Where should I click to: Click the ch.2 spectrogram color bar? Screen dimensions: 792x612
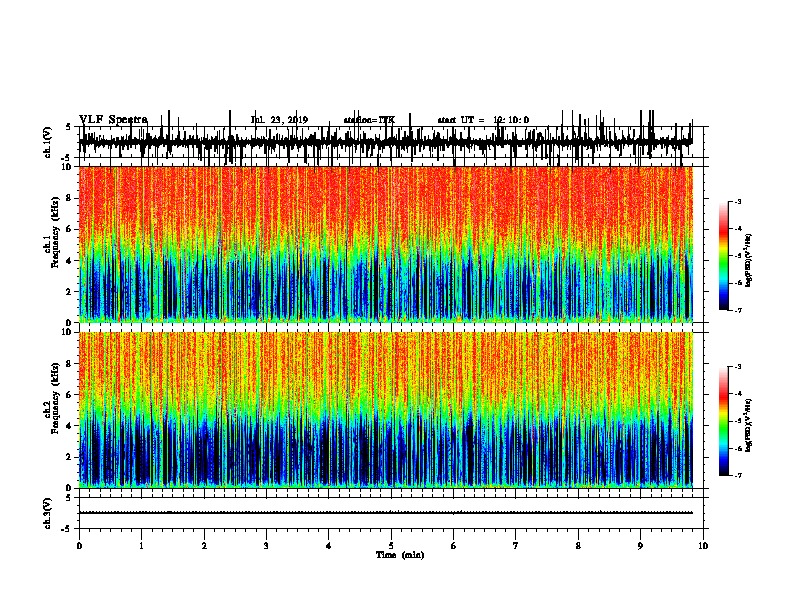[723, 421]
